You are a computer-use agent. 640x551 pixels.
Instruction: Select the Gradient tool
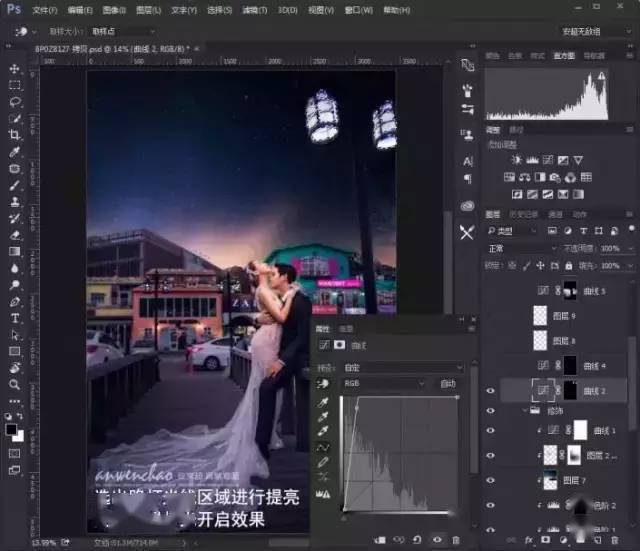tap(14, 251)
